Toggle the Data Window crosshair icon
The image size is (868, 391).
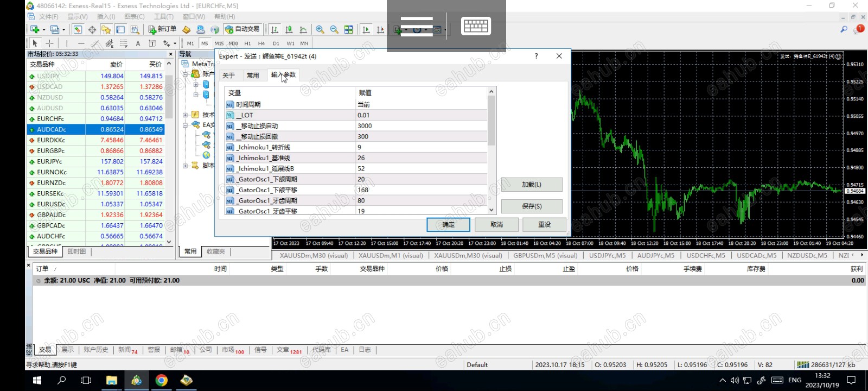tap(92, 29)
